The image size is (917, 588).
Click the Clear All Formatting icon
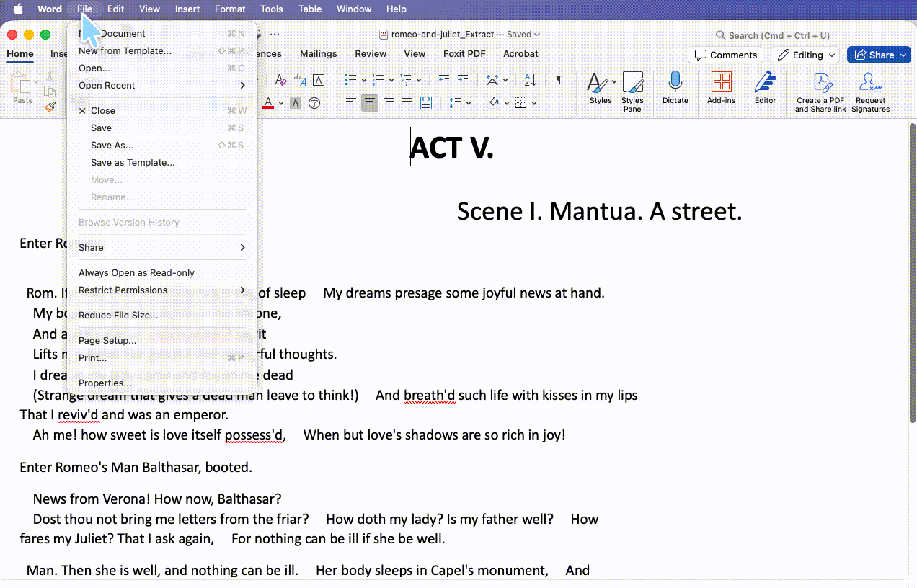point(281,80)
